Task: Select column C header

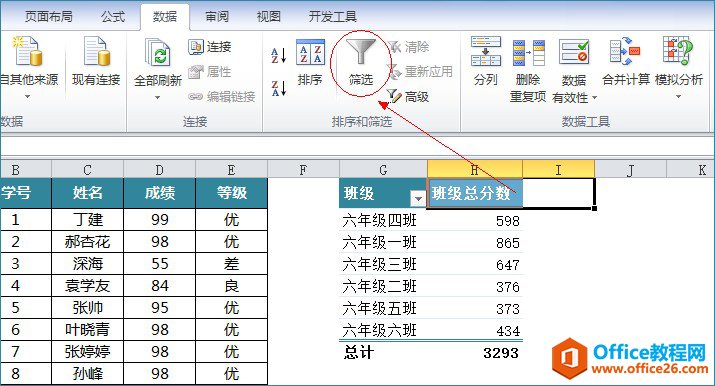Action: tap(88, 170)
